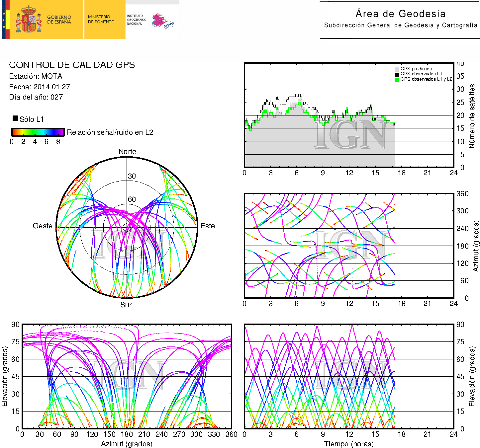
Task: Click the Área de Geodesia heading
Action: point(400,14)
